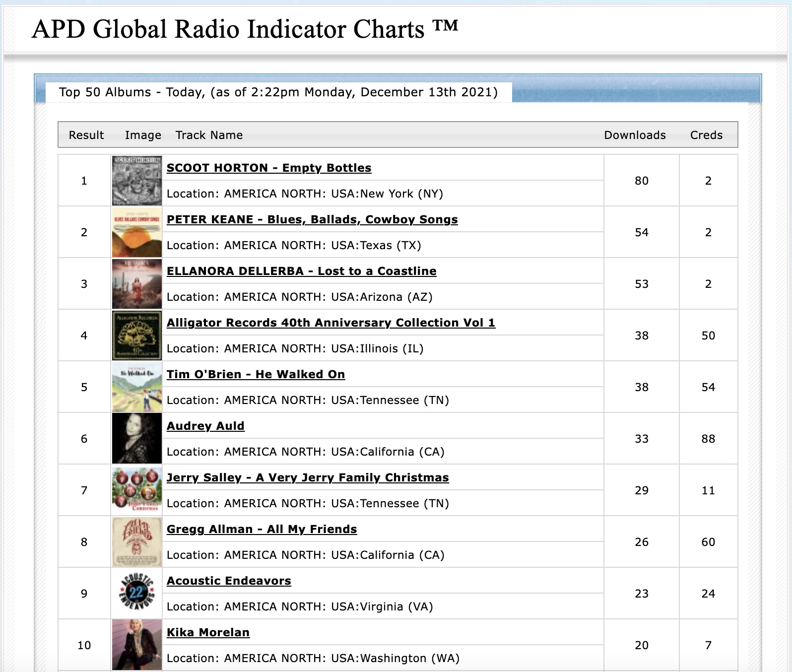Viewport: 792px width, 672px height.
Task: Click the Ellanora Dellerba album cover image
Action: pyautogui.click(x=136, y=284)
